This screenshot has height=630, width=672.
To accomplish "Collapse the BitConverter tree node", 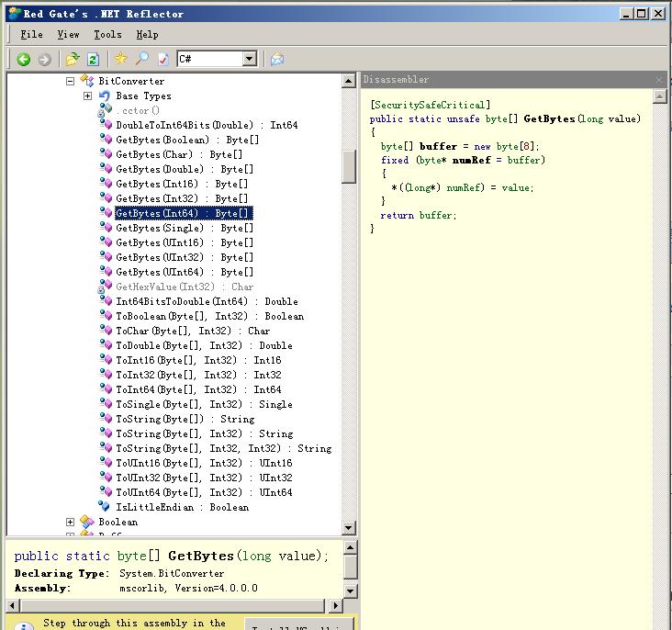I will [x=71, y=81].
